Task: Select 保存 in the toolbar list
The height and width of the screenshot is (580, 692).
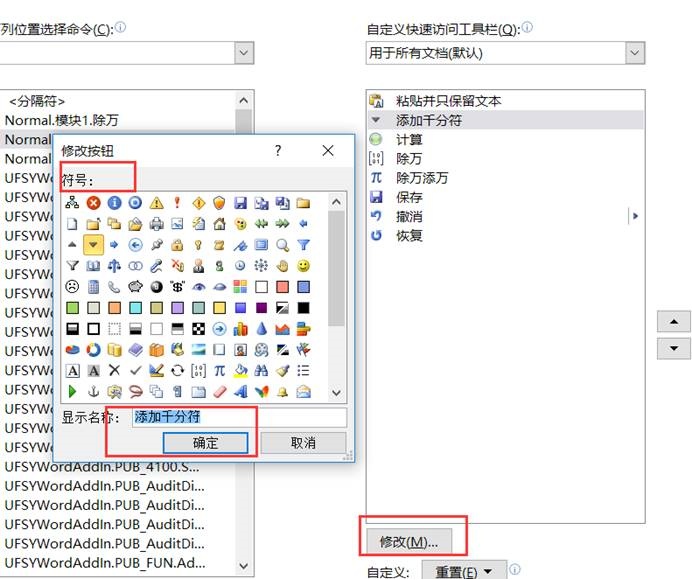Action: pos(505,197)
